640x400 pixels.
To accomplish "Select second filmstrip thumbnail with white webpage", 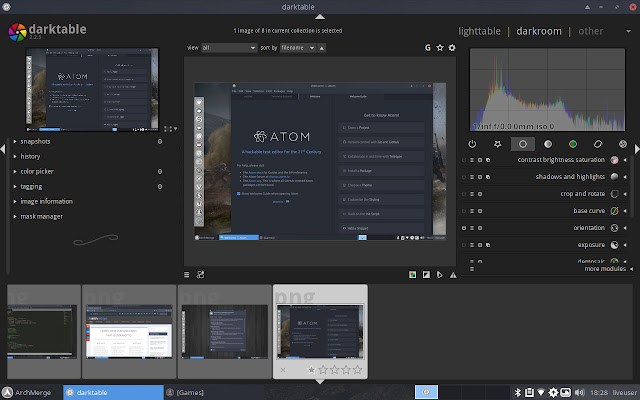I will click(129, 332).
